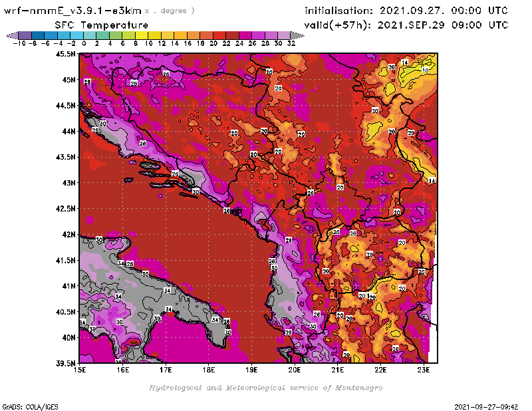Viewport: 532px width, 411px height.
Task: Click the '23E' longitude axis label
Action: [424, 370]
